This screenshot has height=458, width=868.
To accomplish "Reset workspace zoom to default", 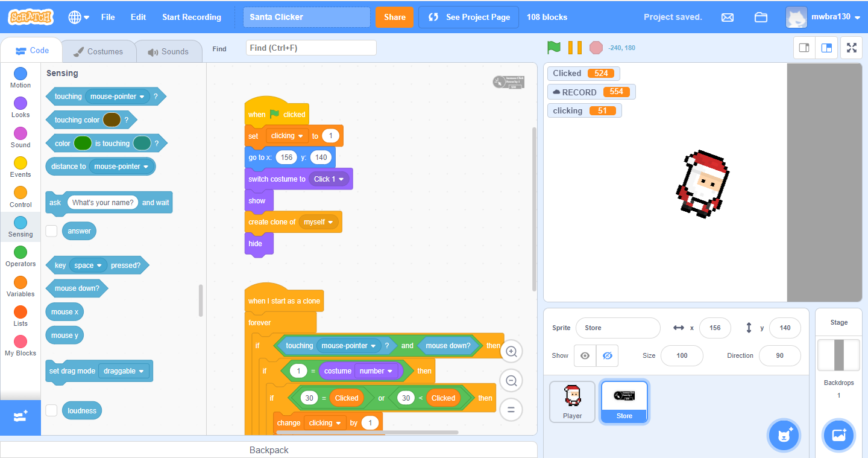I will (512, 410).
